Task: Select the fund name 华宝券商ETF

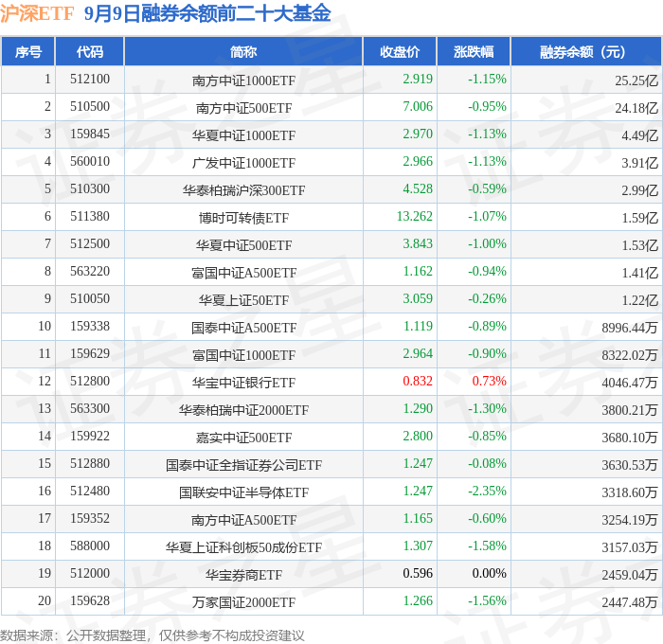Action: tap(243, 575)
